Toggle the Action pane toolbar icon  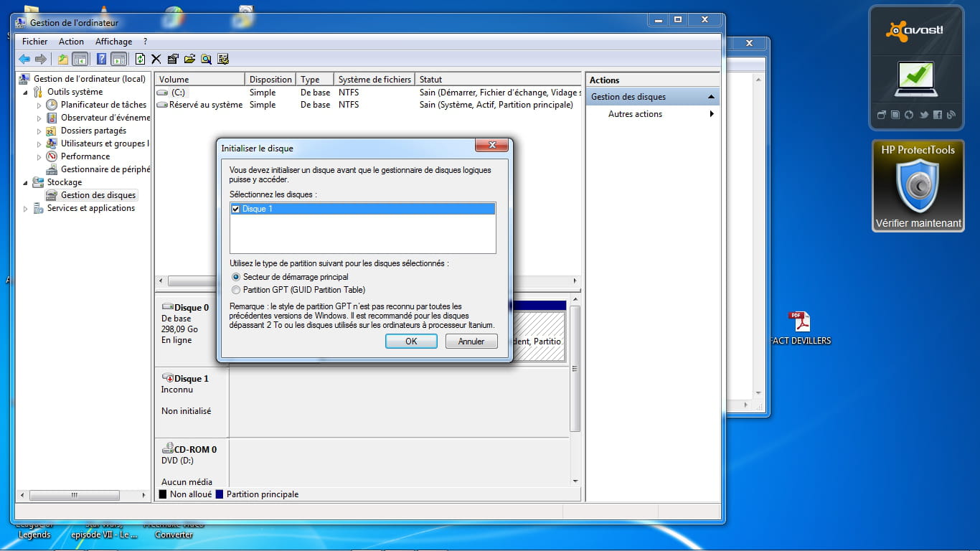[118, 59]
